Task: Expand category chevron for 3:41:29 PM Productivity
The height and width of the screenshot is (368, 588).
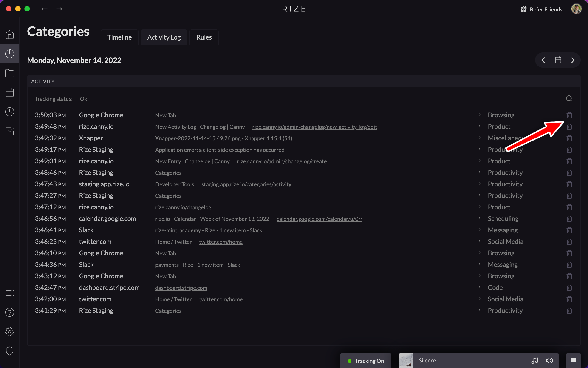Action: pos(479,310)
